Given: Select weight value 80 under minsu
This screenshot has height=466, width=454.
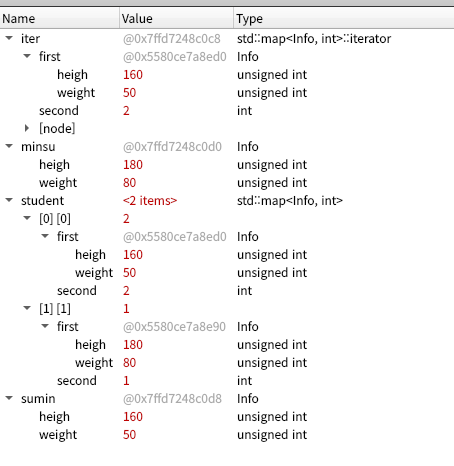Looking at the screenshot, I should click(129, 183).
